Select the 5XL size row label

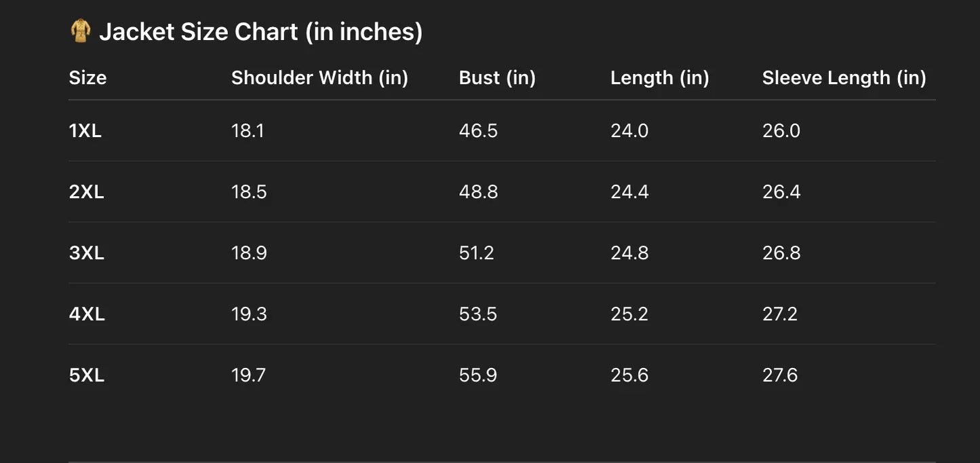tap(87, 375)
